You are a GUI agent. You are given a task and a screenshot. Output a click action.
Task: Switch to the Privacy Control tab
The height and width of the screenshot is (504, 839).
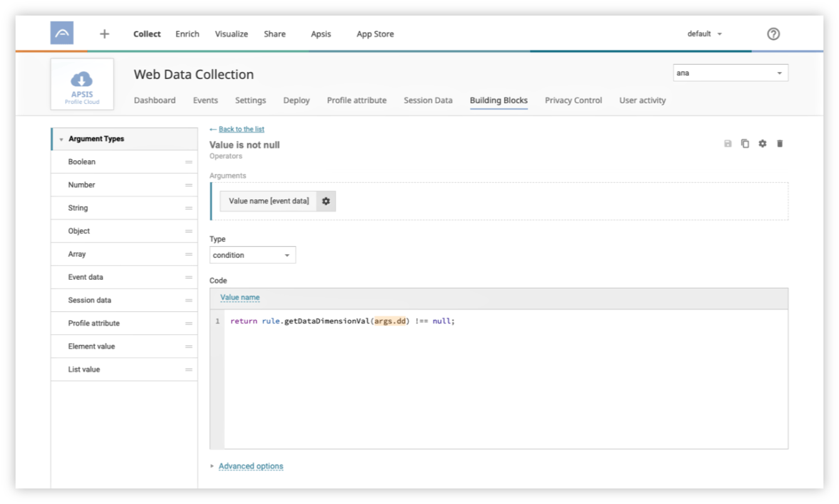pyautogui.click(x=573, y=100)
